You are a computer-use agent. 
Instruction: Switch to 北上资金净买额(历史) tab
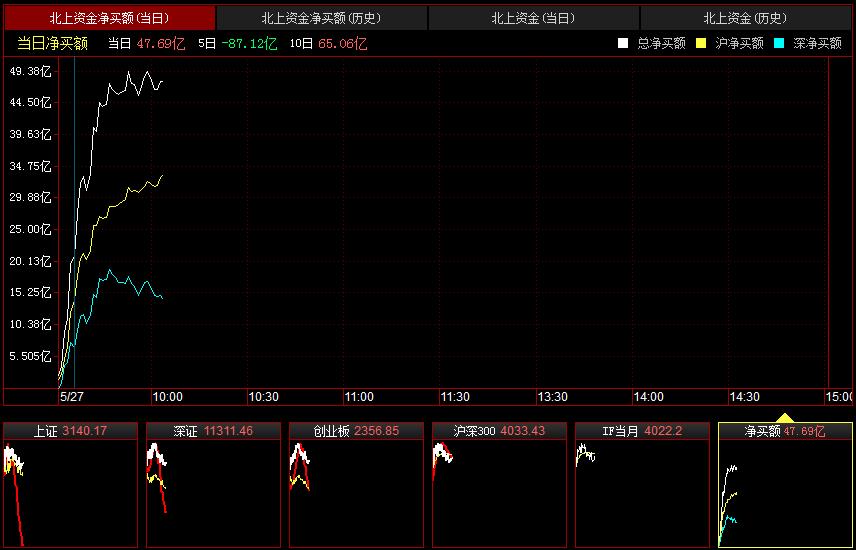pos(321,18)
